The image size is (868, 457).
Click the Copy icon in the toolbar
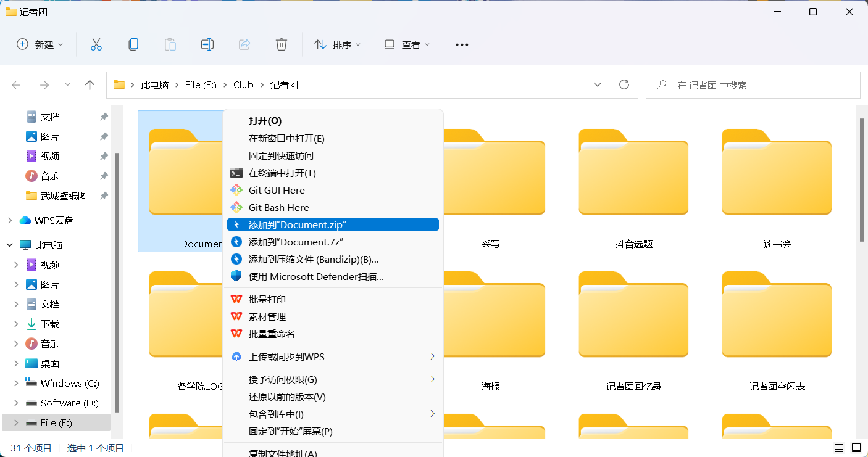133,44
